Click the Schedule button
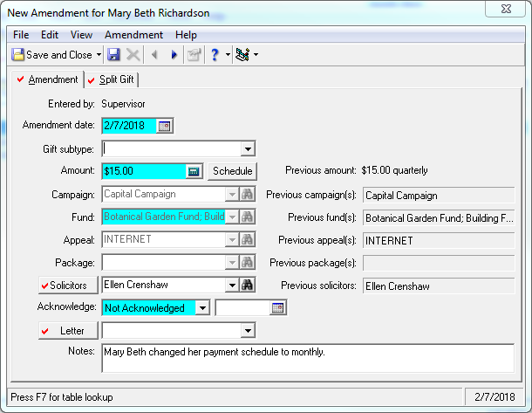Image resolution: width=532 pixels, height=413 pixels. [x=232, y=171]
